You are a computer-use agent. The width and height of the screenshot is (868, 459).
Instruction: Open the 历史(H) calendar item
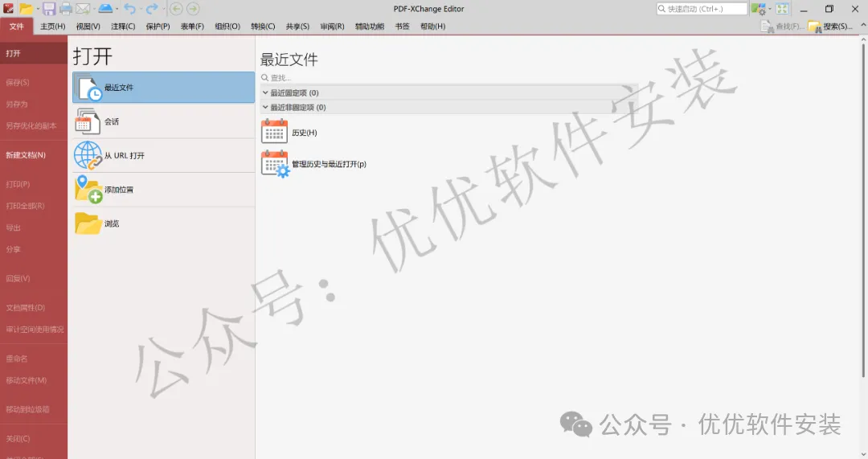pyautogui.click(x=289, y=133)
